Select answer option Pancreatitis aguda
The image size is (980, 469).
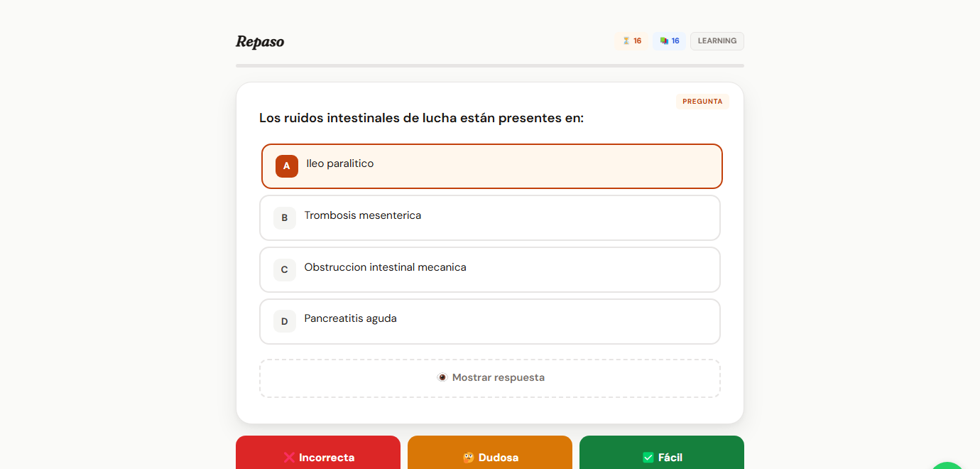tap(490, 321)
